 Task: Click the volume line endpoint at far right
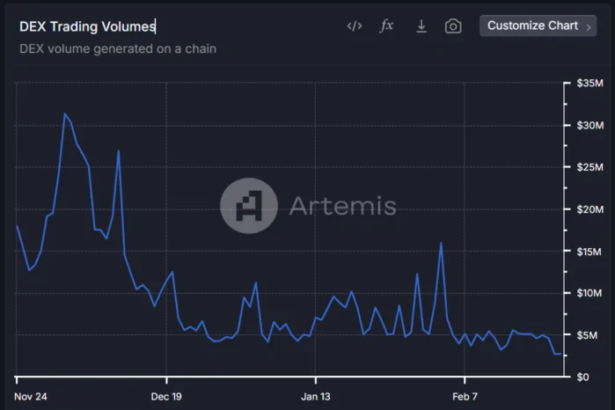point(560,354)
